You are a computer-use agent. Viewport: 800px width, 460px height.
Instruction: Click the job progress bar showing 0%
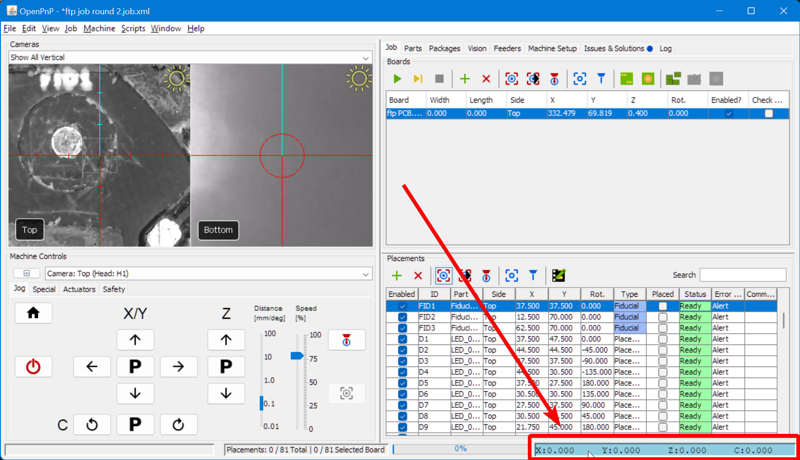point(460,449)
